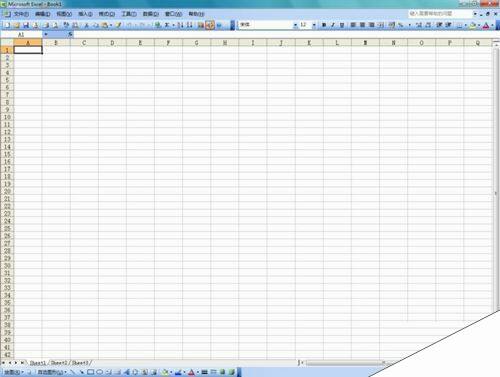Open the Paste options dropdown arrow
The image size is (500, 377).
pyautogui.click(x=111, y=25)
